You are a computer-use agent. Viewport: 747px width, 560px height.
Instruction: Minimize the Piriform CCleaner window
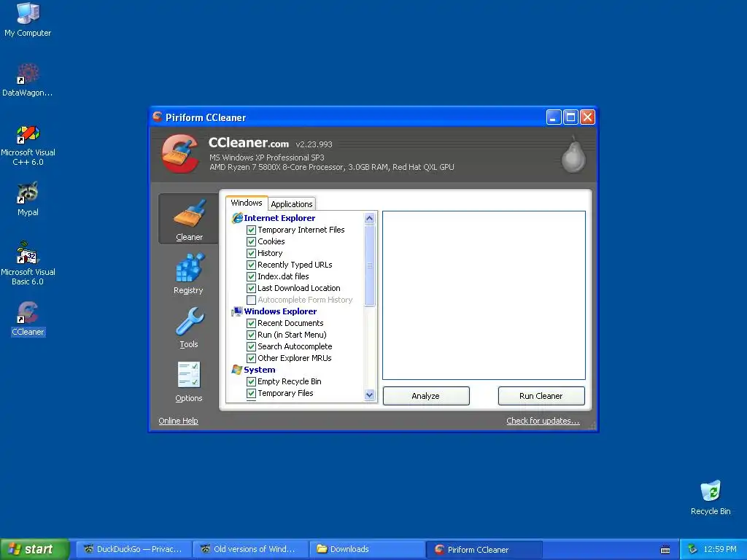pos(553,117)
